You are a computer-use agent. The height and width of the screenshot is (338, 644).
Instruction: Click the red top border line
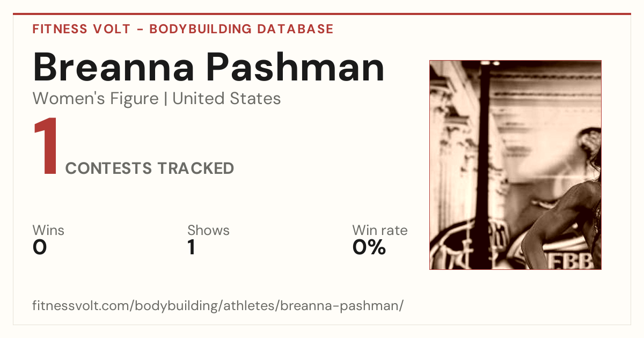(322, 14)
